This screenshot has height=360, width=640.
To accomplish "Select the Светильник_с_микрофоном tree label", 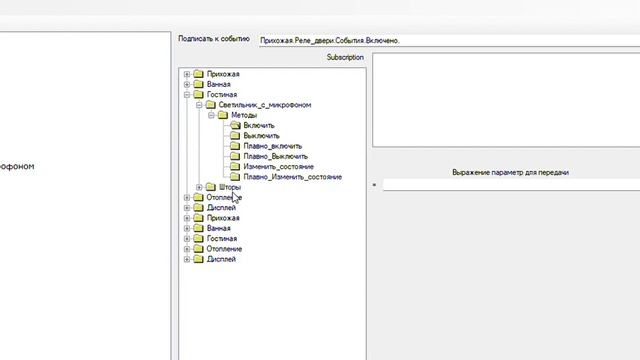I will point(264,105).
